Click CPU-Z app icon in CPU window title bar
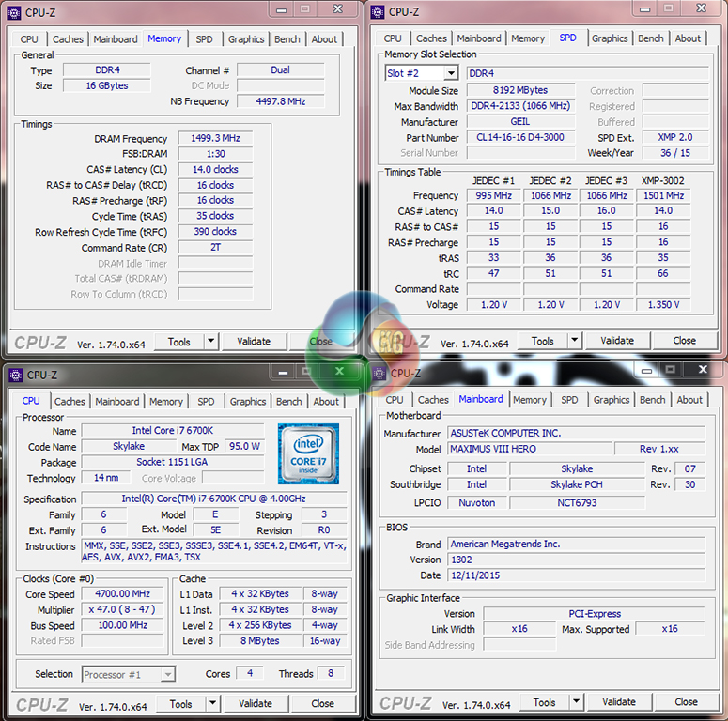 [16, 375]
